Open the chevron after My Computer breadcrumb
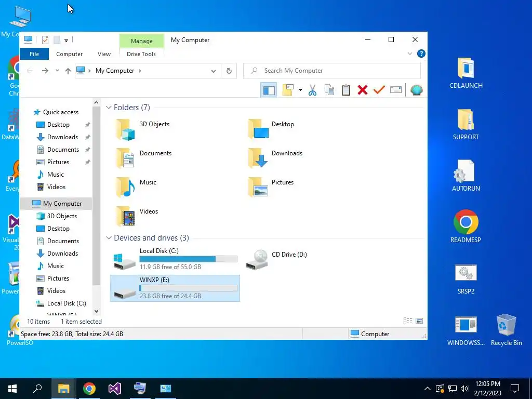532x399 pixels. (x=140, y=71)
